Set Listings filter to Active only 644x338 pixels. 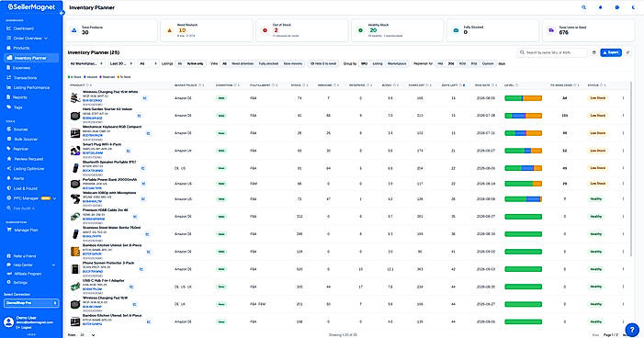pos(195,63)
